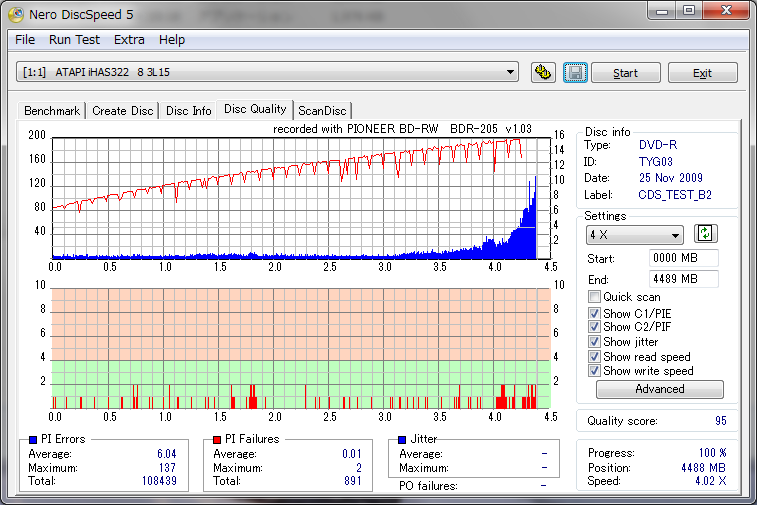The width and height of the screenshot is (757, 505).
Task: Uncheck the Show jitter option
Action: click(594, 342)
